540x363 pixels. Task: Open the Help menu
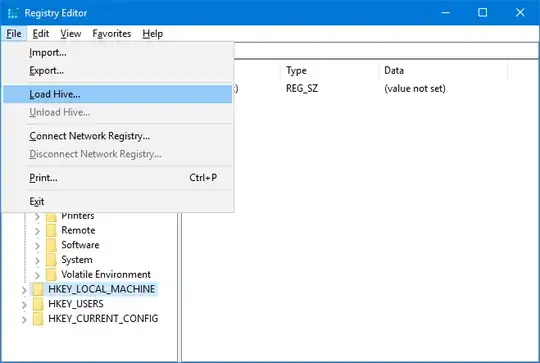[153, 34]
